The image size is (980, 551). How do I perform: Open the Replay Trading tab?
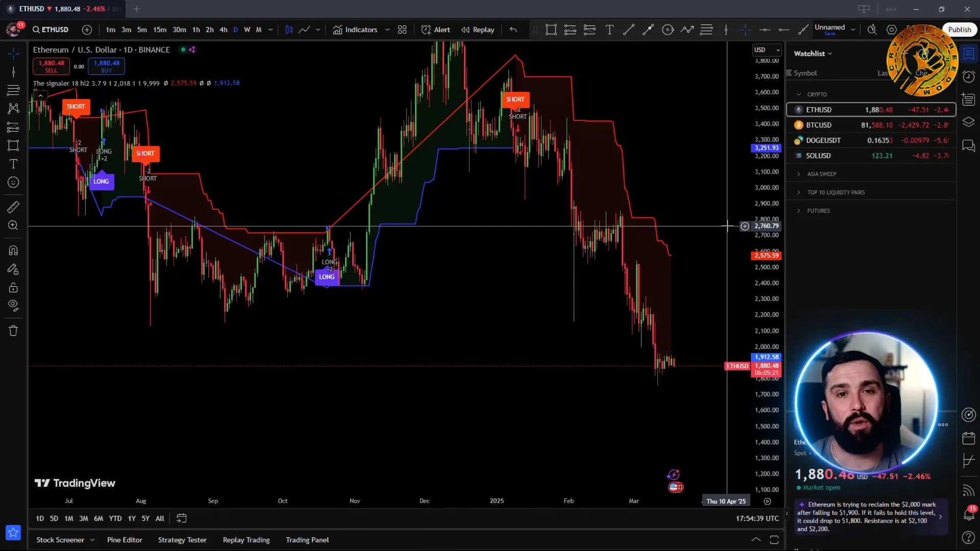tap(246, 540)
